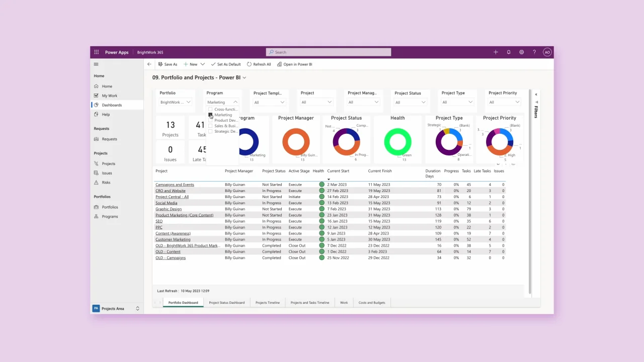
Task: Switch to the Projects Timeline tab
Action: pos(267,303)
